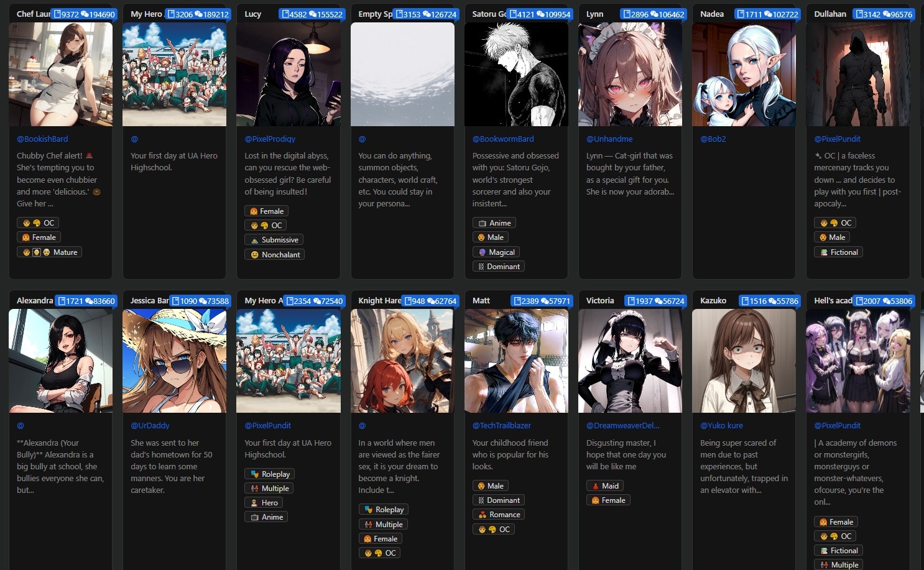The width and height of the screenshot is (924, 570).
Task: Select the Magical tag on Satoru Gojo
Action: (496, 252)
